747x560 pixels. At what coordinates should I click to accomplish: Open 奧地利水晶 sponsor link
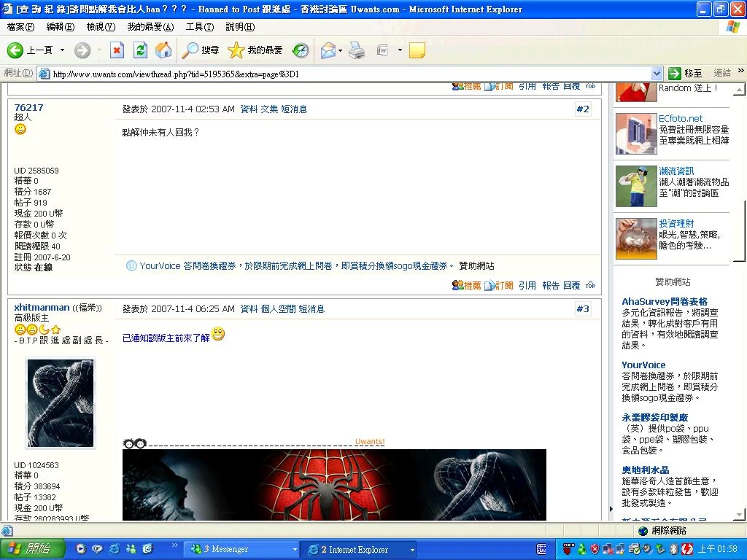coord(645,470)
